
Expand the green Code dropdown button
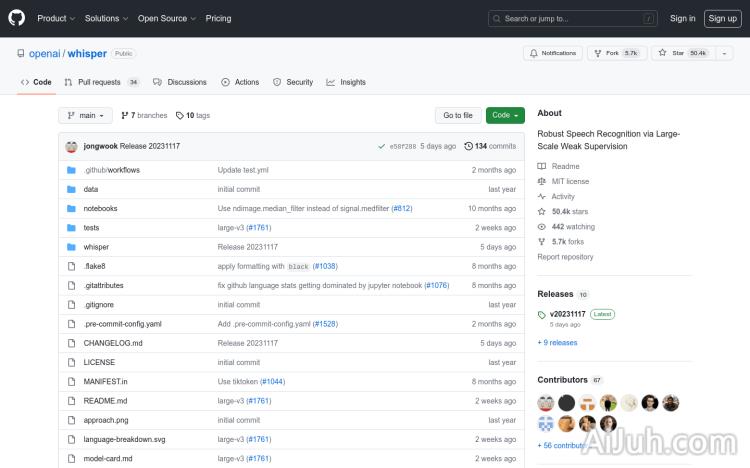(x=505, y=116)
